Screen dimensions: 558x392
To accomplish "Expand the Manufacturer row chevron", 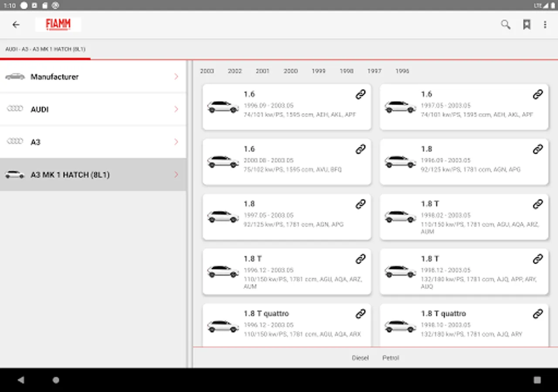I will tap(176, 77).
